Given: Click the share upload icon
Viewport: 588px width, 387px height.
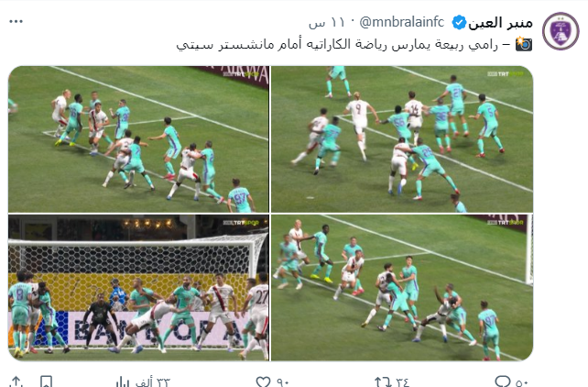Looking at the screenshot, I should tap(16, 381).
